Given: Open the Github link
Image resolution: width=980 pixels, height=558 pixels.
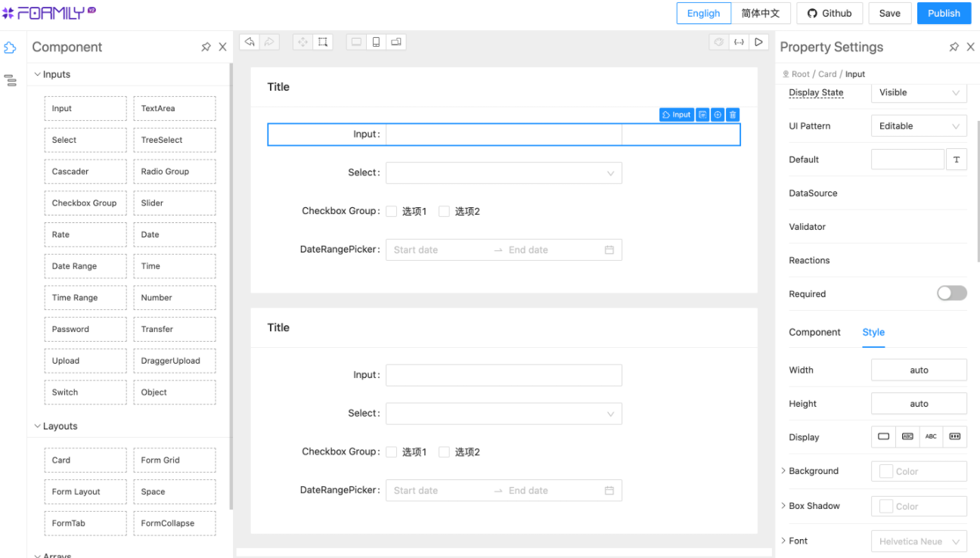Looking at the screenshot, I should [x=830, y=14].
